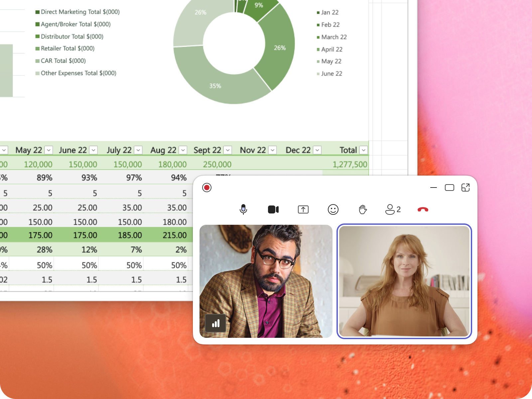Select the cell containing "93%"

[x=89, y=178]
